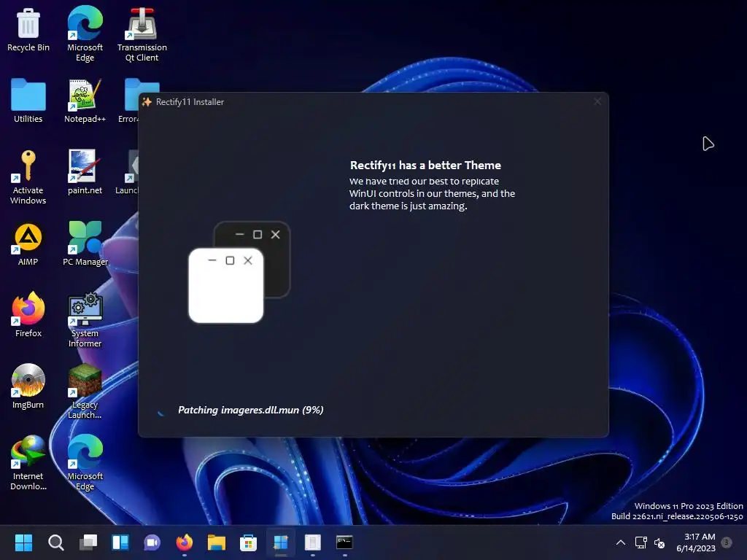Open Widgets panel from taskbar

pyautogui.click(x=120, y=542)
